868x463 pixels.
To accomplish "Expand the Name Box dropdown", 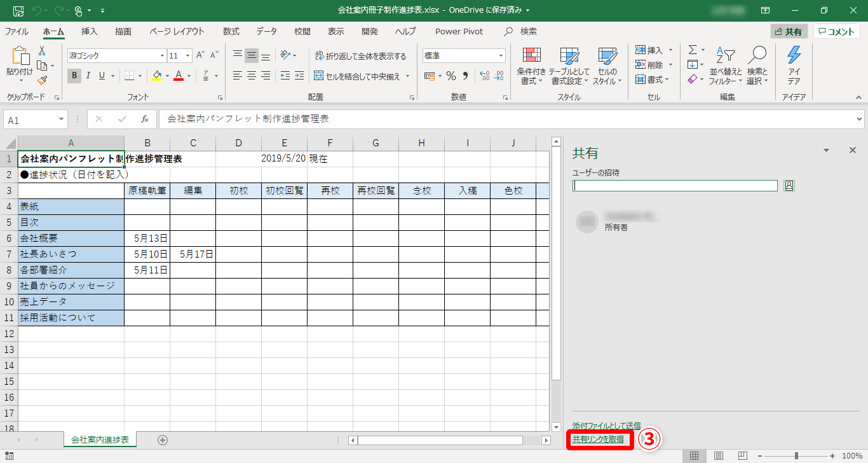I will point(61,119).
